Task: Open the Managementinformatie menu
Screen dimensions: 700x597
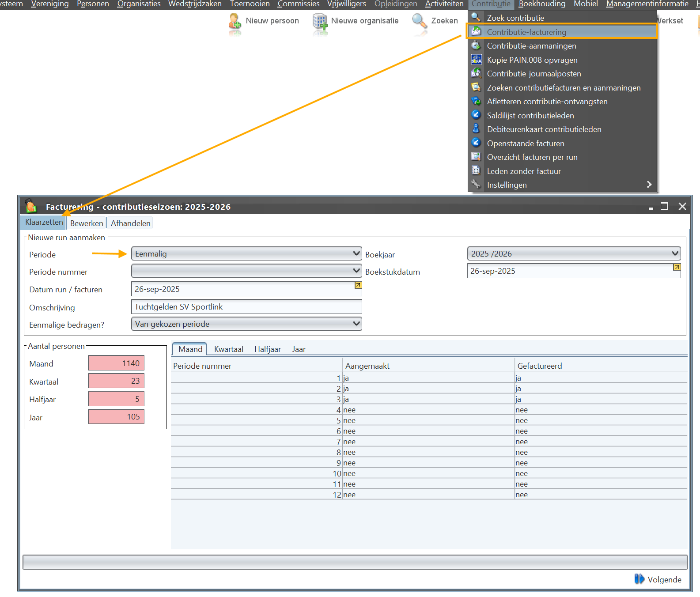Action: click(647, 4)
